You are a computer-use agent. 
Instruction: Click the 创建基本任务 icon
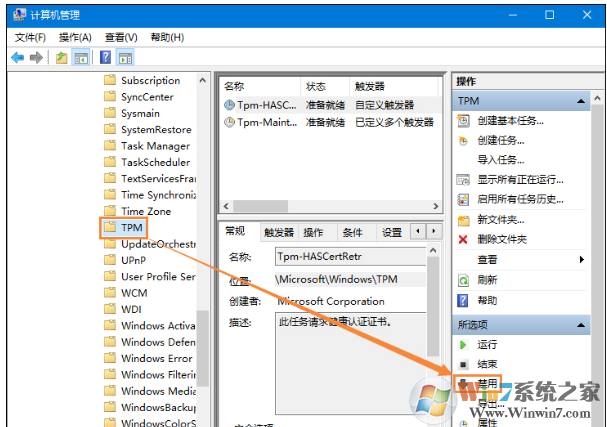click(x=463, y=121)
